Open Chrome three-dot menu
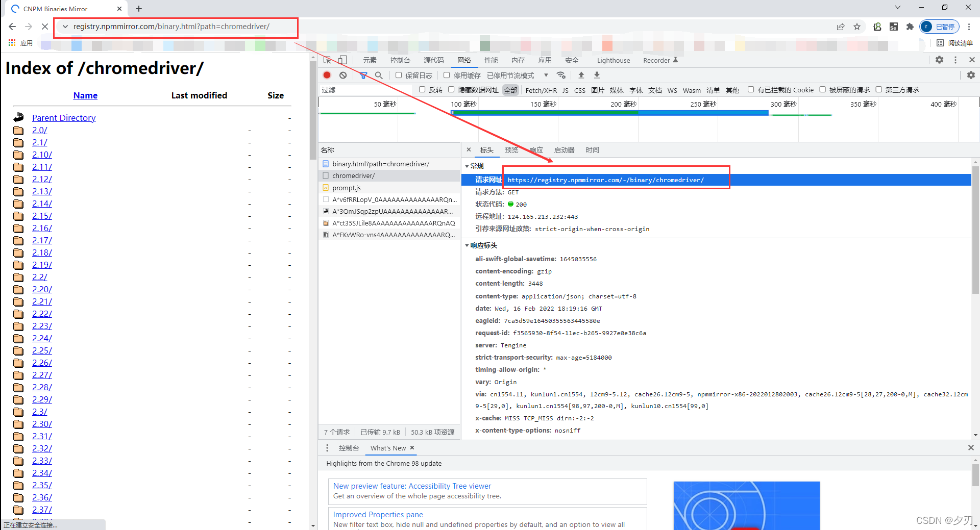 pyautogui.click(x=969, y=27)
